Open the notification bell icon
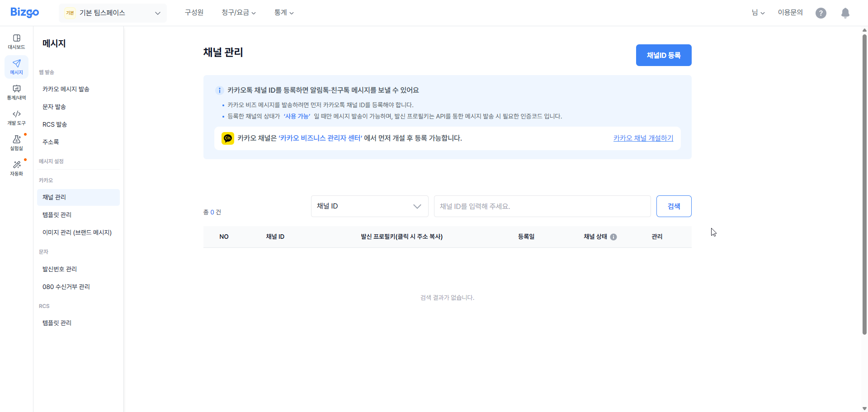The height and width of the screenshot is (412, 868). 845,13
